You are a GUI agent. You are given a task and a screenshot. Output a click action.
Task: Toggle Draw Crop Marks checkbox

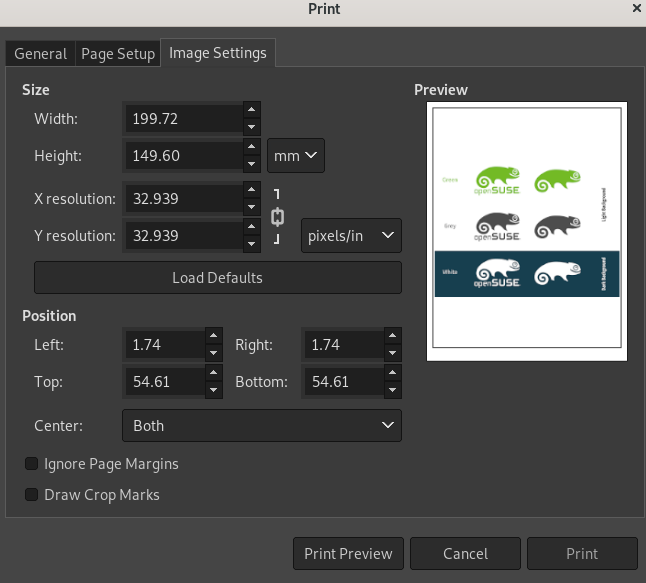pos(33,495)
